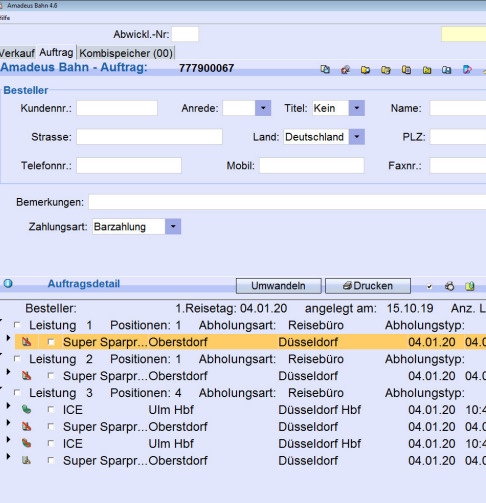The height and width of the screenshot is (503, 486).
Task: Click the two-documents copy icon beside order number
Action: click(x=325, y=69)
